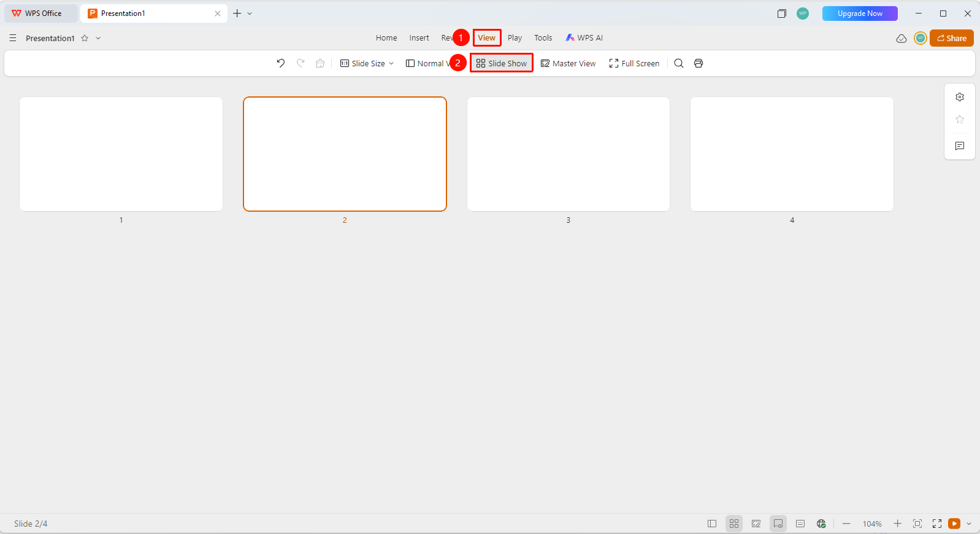Open the cloud sync icon
980x534 pixels.
(902, 38)
